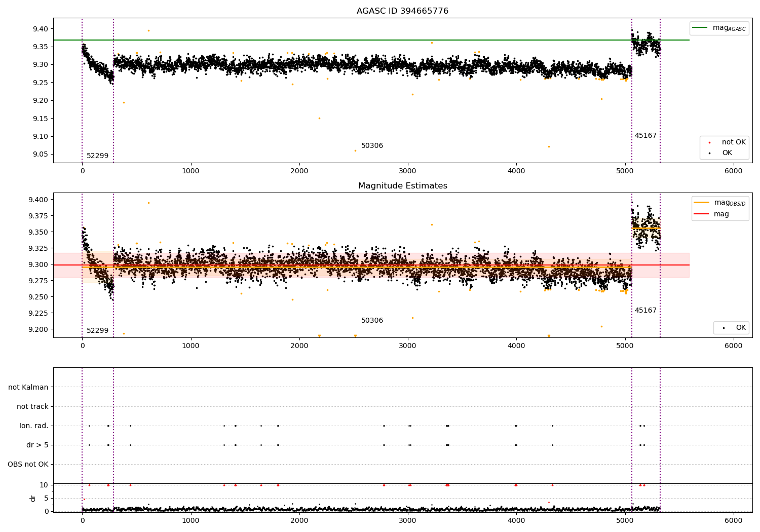Click the 45167 annotation in the top plot

[x=645, y=136]
